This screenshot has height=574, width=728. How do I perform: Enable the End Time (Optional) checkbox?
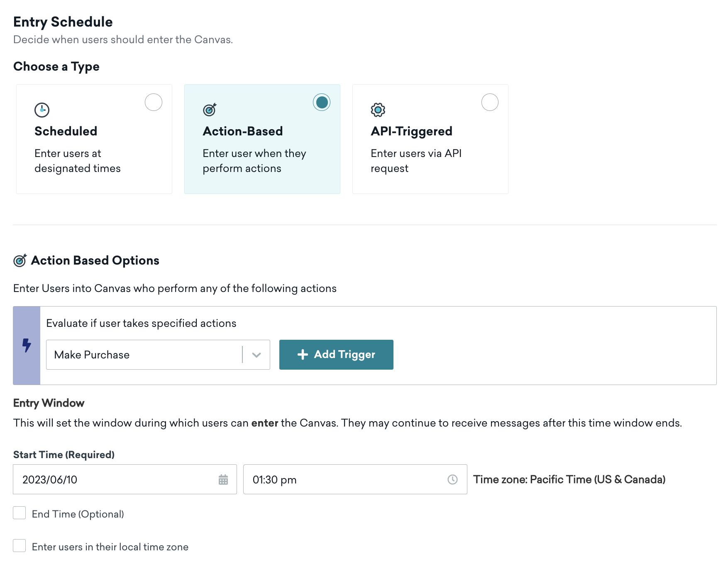click(x=20, y=513)
